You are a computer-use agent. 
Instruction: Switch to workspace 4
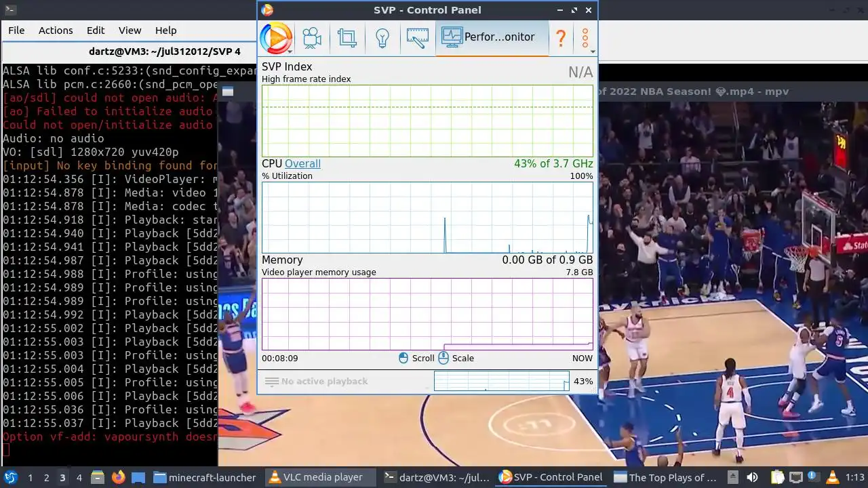click(79, 478)
